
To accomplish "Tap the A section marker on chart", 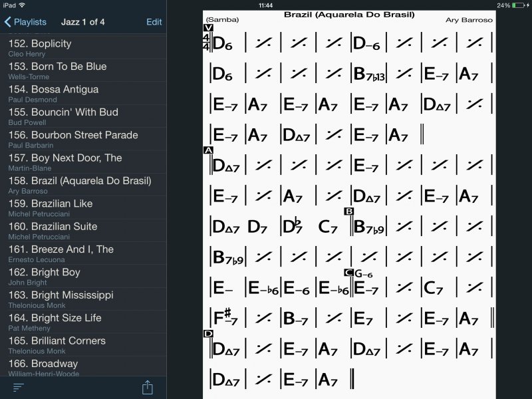I will [209, 150].
